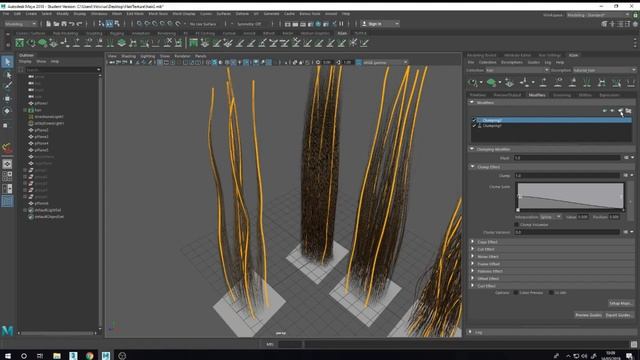This screenshot has width=640, height=360.
Task: Move modifier up arrow icon
Action: click(604, 111)
